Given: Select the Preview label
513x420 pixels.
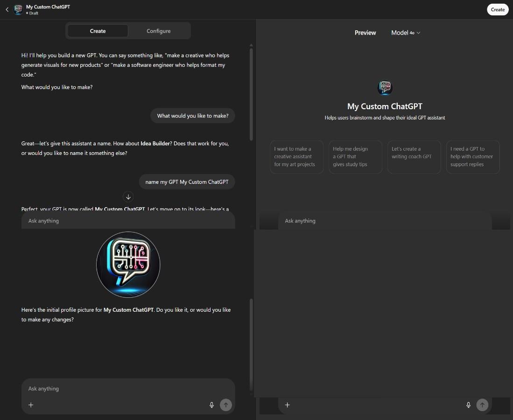Looking at the screenshot, I should coord(365,33).
